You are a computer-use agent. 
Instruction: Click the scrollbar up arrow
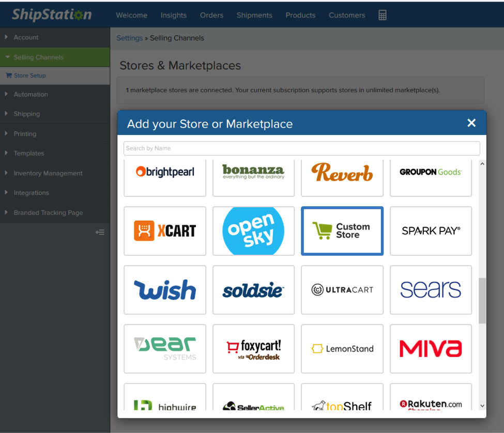pos(482,164)
